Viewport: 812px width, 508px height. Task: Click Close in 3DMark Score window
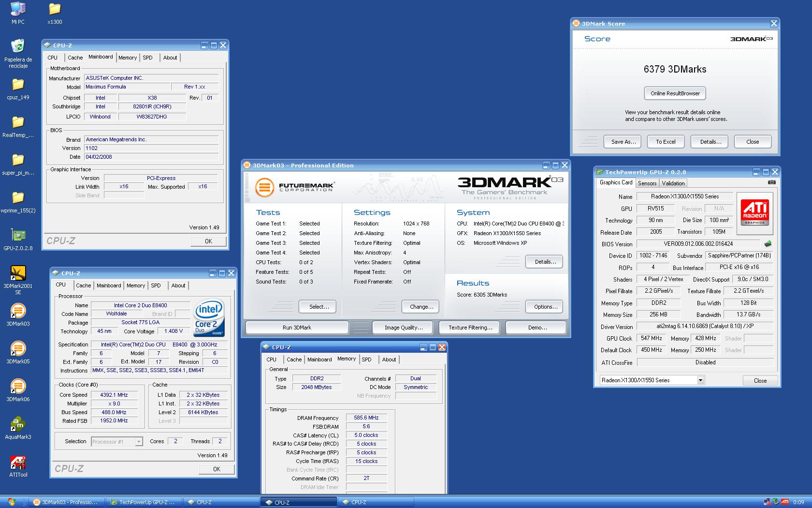[x=753, y=142]
